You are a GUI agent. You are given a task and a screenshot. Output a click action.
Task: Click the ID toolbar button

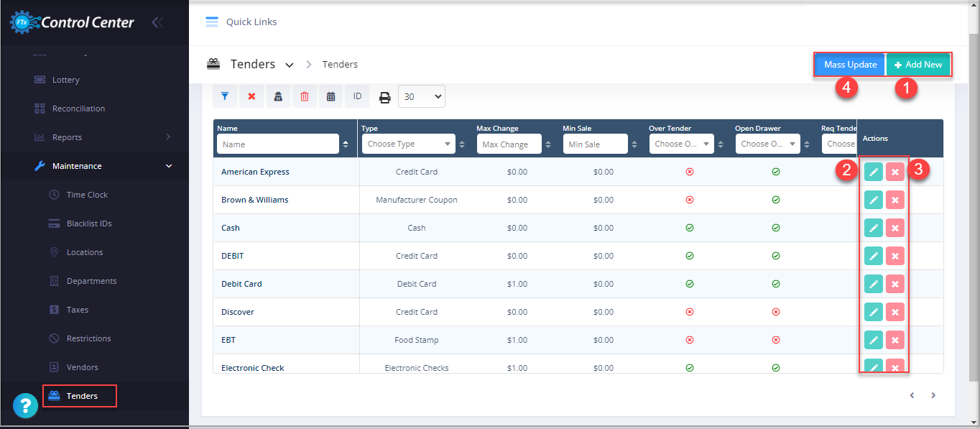(x=357, y=96)
